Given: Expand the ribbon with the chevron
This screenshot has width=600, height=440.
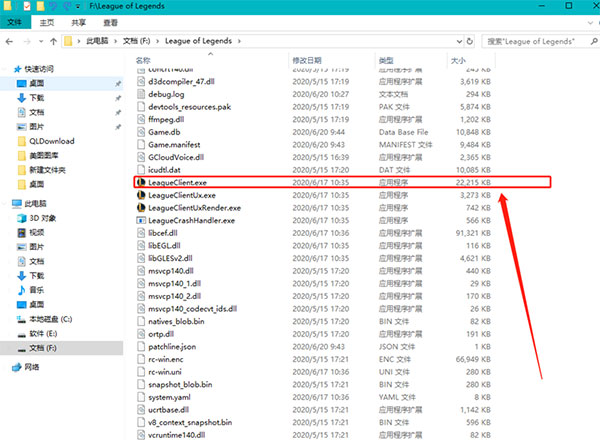Looking at the screenshot, I should [590, 23].
